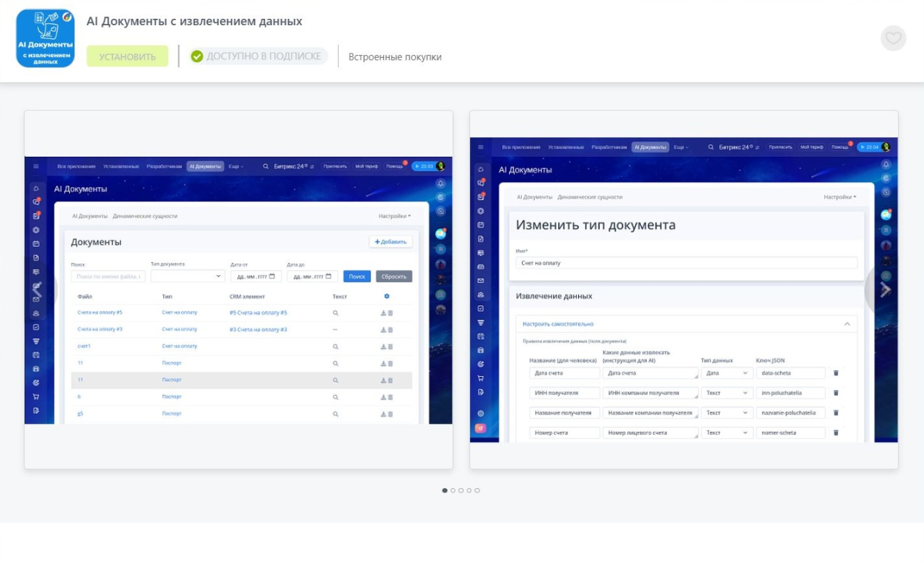Add the app to favorites with the heart icon

893,38
